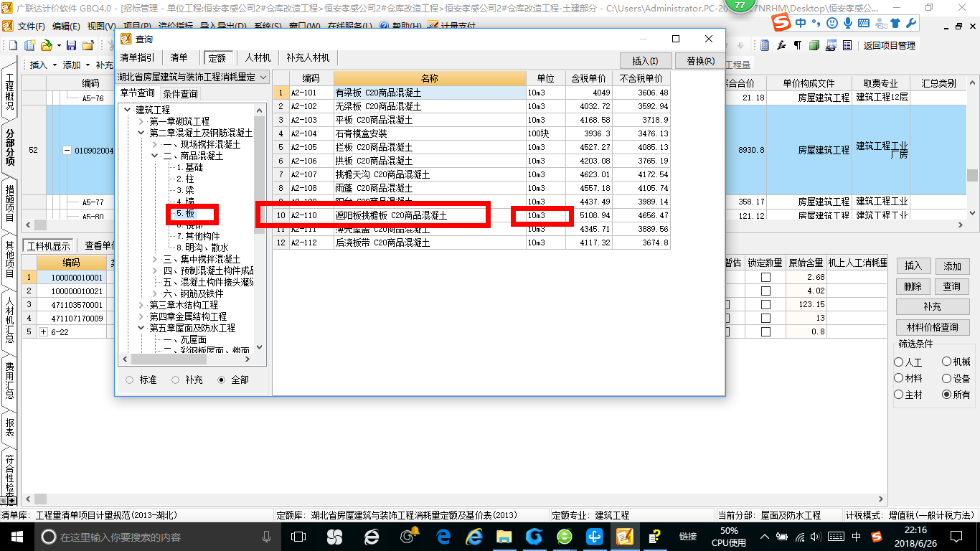Select the 机械 filter radio button
The image size is (980, 551).
click(946, 362)
